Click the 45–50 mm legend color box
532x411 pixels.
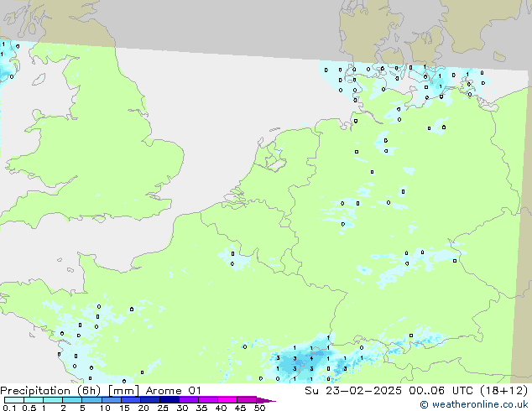pyautogui.click(x=247, y=400)
